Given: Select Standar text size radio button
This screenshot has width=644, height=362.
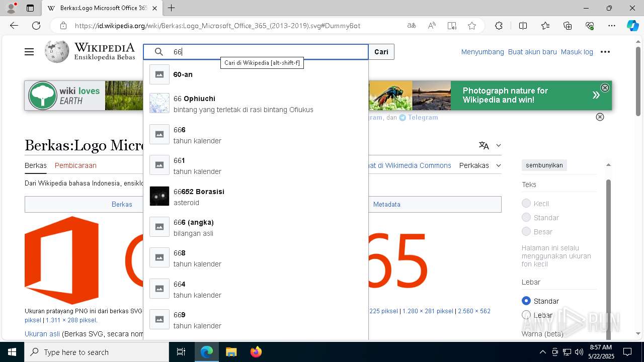Looking at the screenshot, I should [526, 217].
